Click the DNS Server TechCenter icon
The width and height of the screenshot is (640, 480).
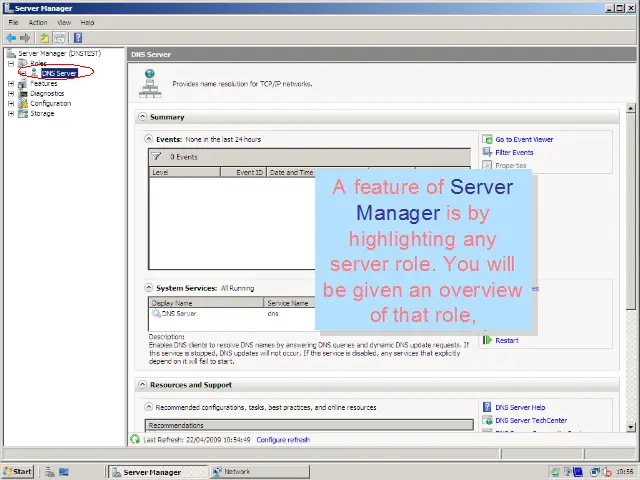(x=487, y=420)
